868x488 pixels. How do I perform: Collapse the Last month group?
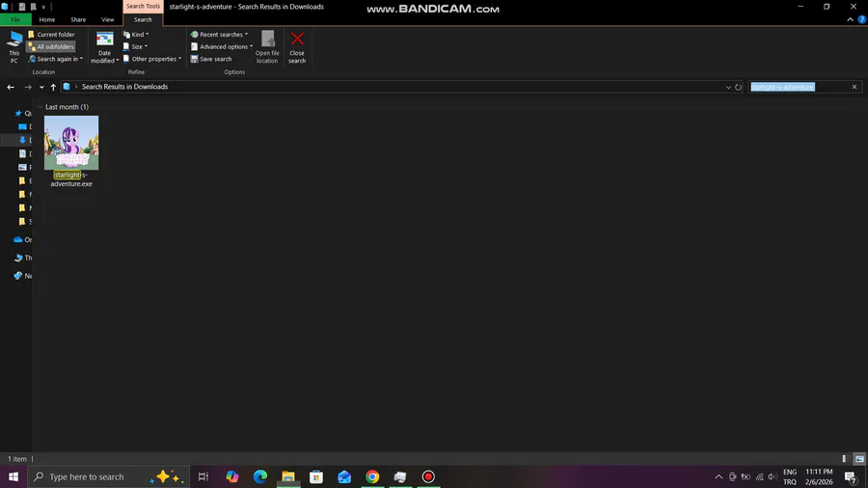click(x=41, y=107)
